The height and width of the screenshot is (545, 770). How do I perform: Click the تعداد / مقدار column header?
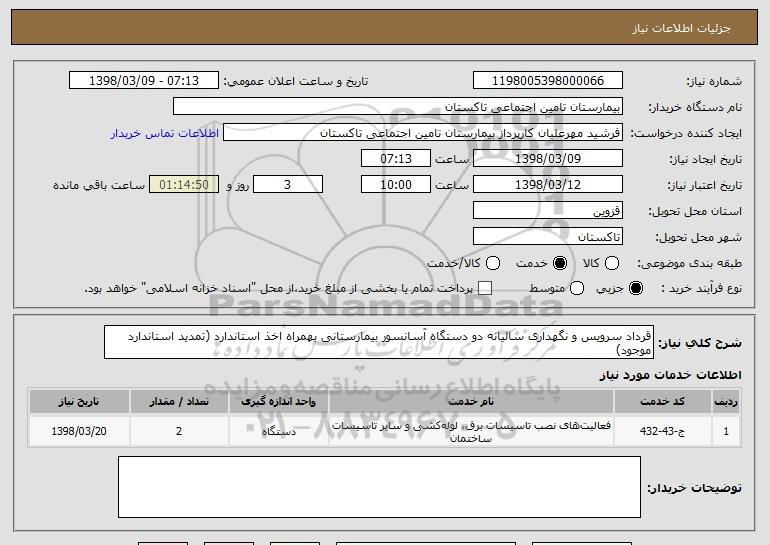point(179,402)
